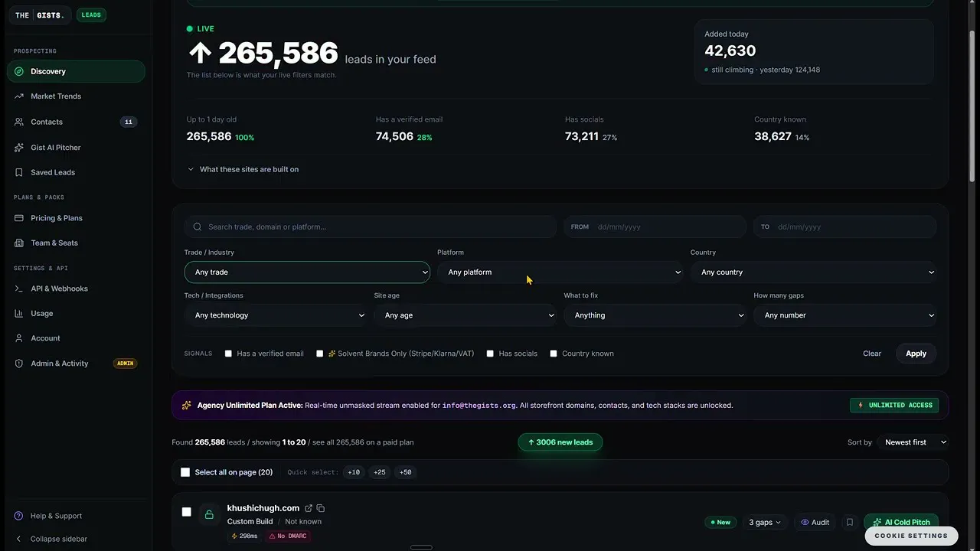Generate an AI Cold Pitch
980x551 pixels.
tap(901, 522)
